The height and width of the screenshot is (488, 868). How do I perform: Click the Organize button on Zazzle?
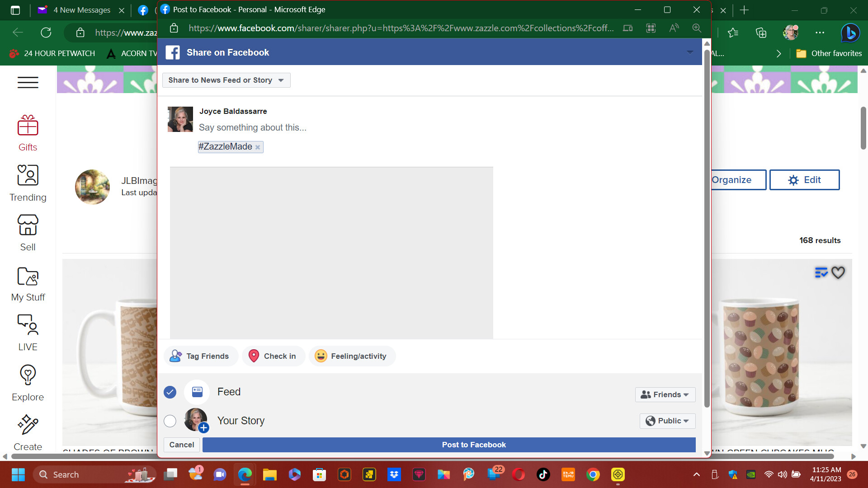coord(738,180)
